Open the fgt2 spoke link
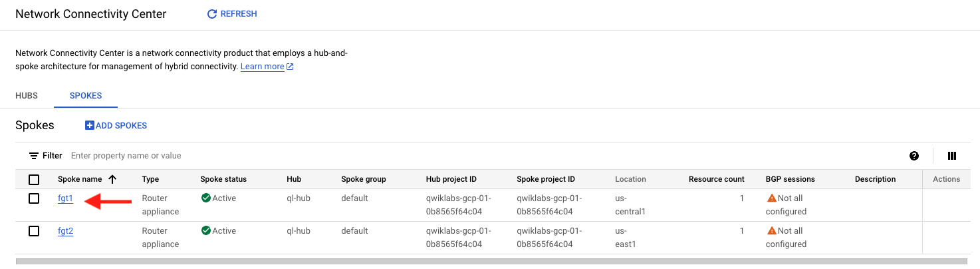The image size is (980, 269). [65, 231]
